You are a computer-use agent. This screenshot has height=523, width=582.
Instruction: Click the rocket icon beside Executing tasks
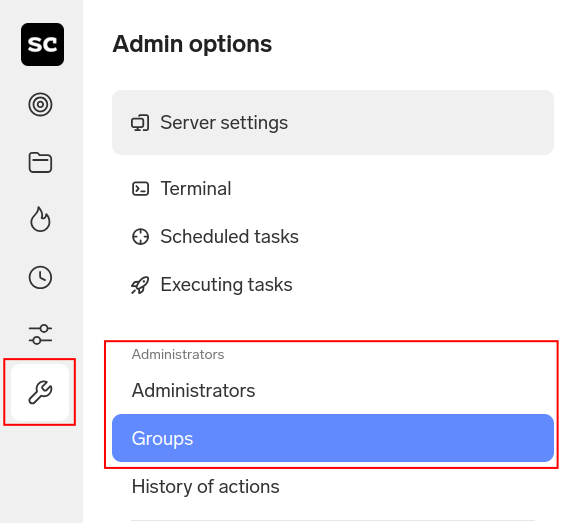click(x=140, y=285)
